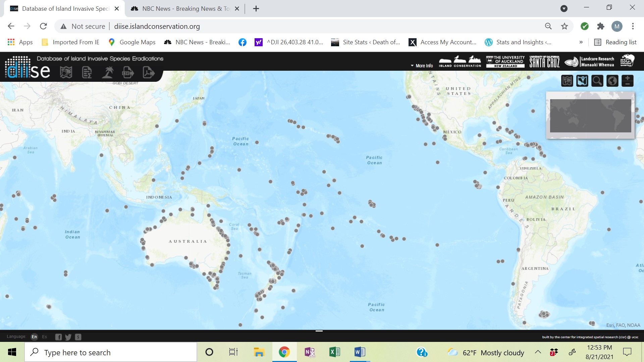Screen dimensions: 644x362
Task: Switch language to Es
Action: pyautogui.click(x=45, y=337)
